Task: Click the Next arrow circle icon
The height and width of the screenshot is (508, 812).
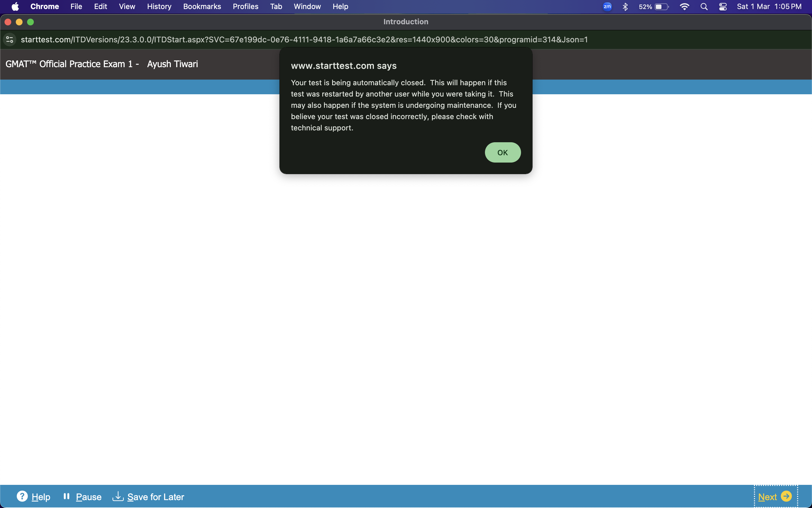Action: [x=786, y=496]
